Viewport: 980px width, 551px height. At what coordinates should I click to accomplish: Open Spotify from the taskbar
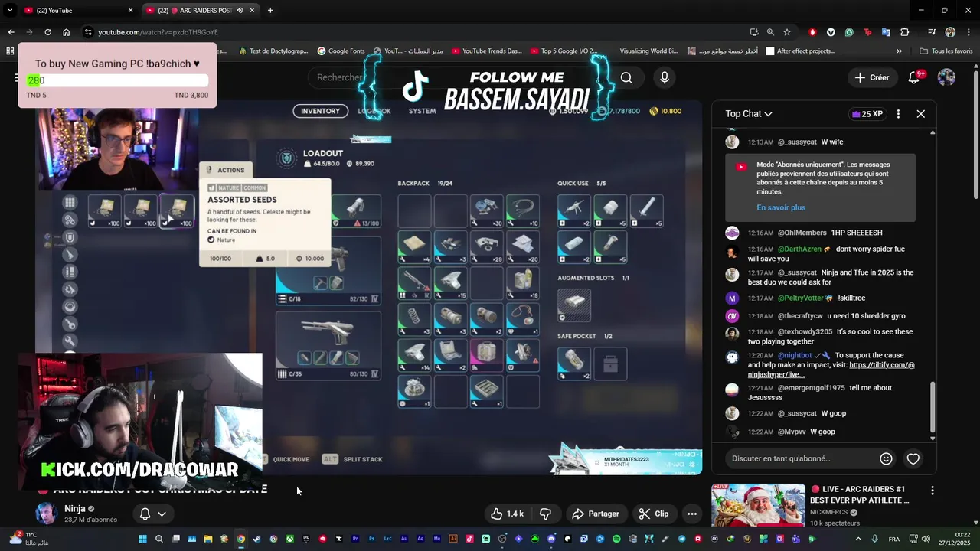pyautogui.click(x=616, y=539)
